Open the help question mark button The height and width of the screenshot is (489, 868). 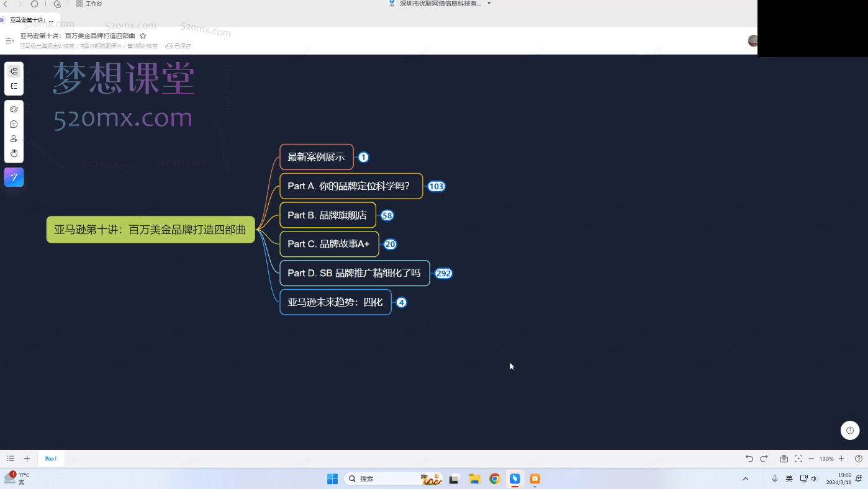pyautogui.click(x=850, y=430)
